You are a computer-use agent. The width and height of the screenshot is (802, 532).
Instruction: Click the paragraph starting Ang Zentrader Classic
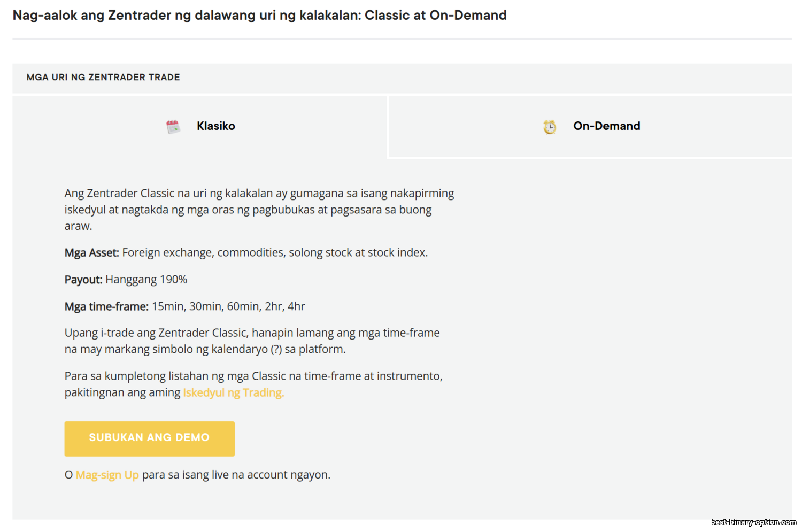[259, 210]
